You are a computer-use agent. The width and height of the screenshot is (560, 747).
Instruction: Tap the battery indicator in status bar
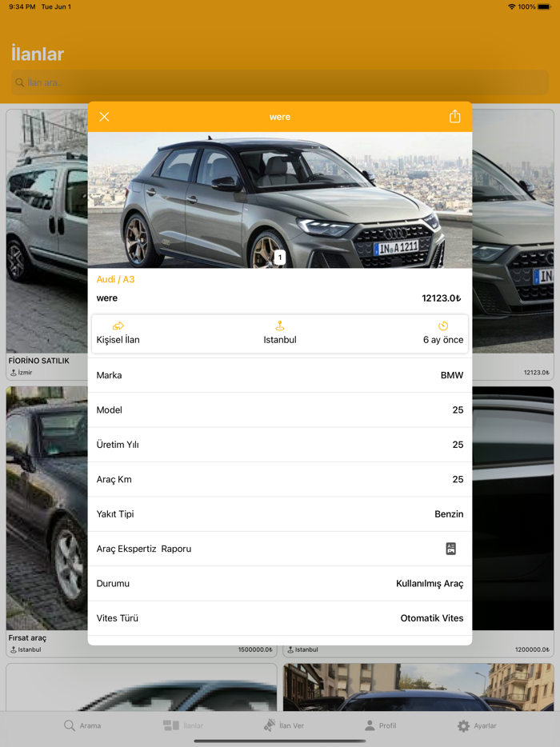(544, 6)
